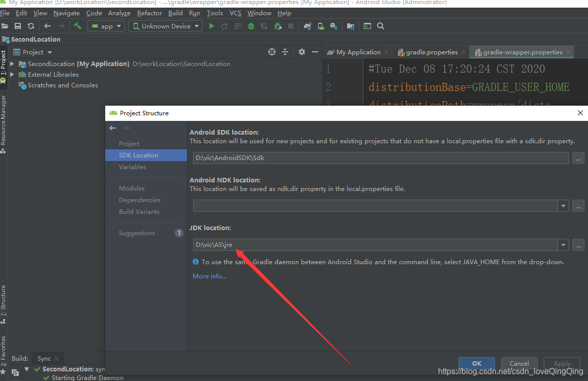This screenshot has height=381, width=588.
Task: Click the Project Structure toolbar icon
Action: (351, 26)
